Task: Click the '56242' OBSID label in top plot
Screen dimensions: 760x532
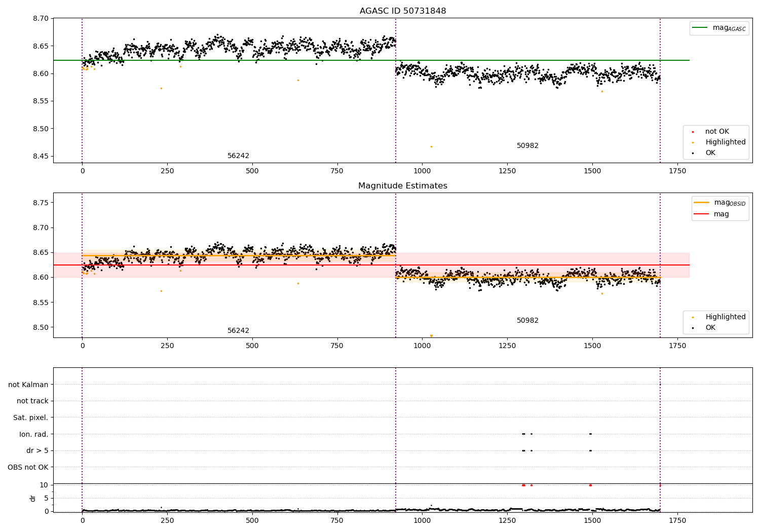Action: (x=238, y=156)
